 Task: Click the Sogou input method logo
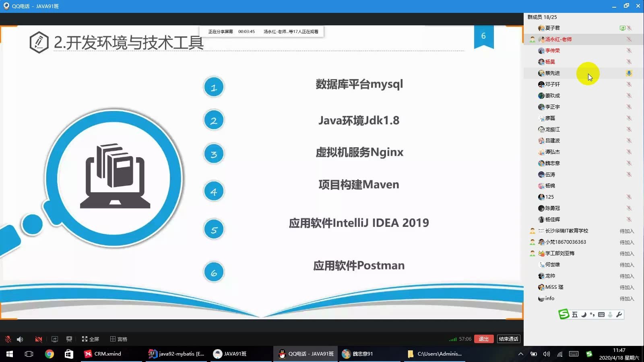(x=564, y=314)
